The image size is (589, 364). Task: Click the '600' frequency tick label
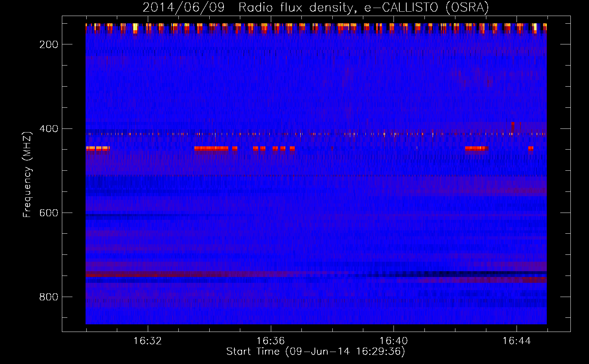[49, 213]
